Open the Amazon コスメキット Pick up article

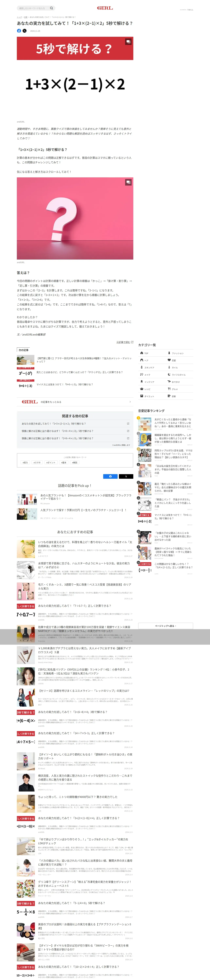[75, 499]
